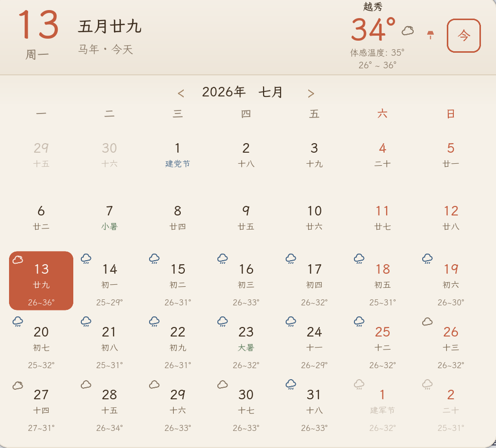This screenshot has width=496, height=448.
Task: Click the 越秀 location name
Action: [373, 7]
